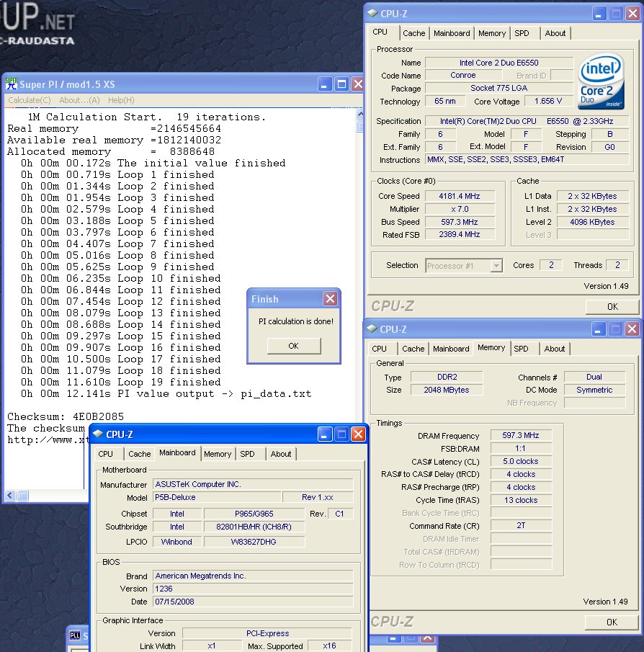Minimize the top CPU-Z window

tap(599, 14)
